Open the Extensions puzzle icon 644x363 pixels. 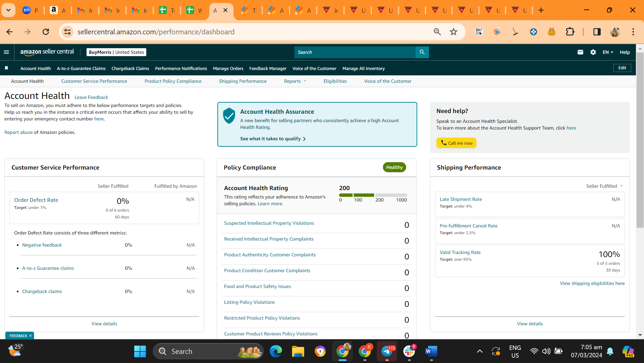point(570,32)
